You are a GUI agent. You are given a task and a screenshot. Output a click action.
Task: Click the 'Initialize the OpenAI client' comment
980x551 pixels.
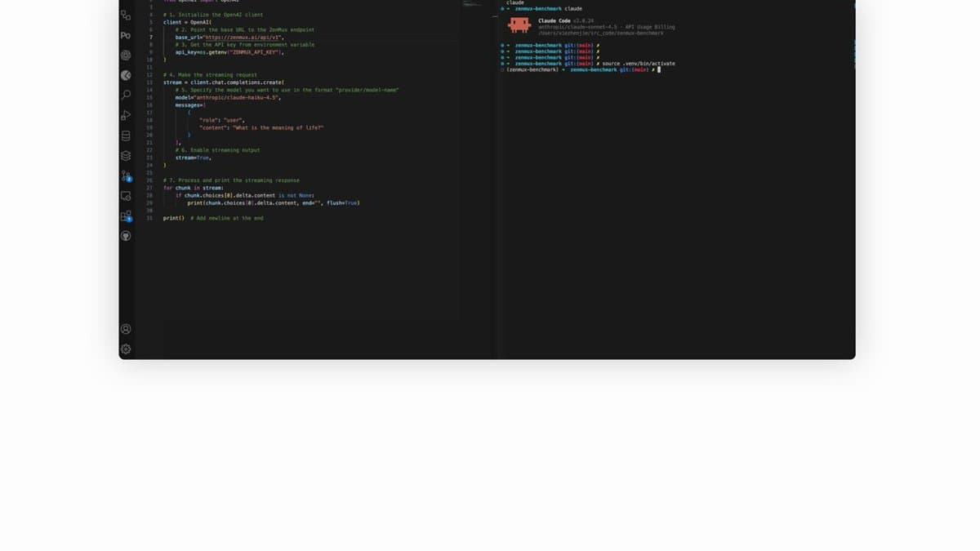[x=213, y=15]
